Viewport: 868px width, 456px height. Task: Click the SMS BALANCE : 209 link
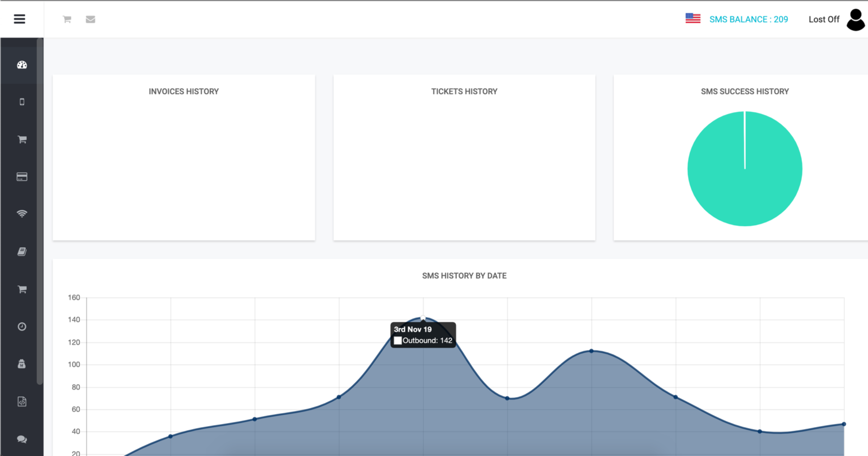click(x=749, y=20)
